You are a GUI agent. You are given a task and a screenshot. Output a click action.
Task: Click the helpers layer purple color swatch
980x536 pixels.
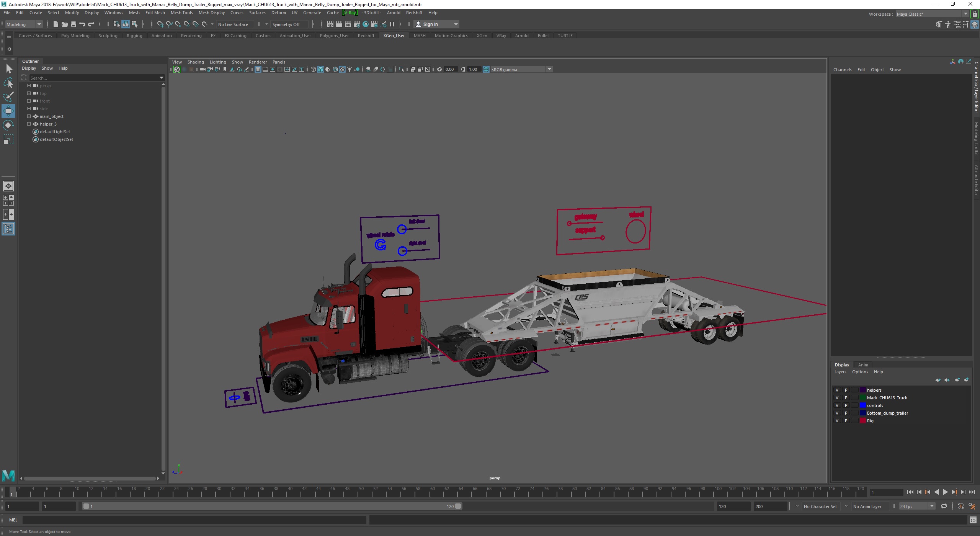coord(863,390)
